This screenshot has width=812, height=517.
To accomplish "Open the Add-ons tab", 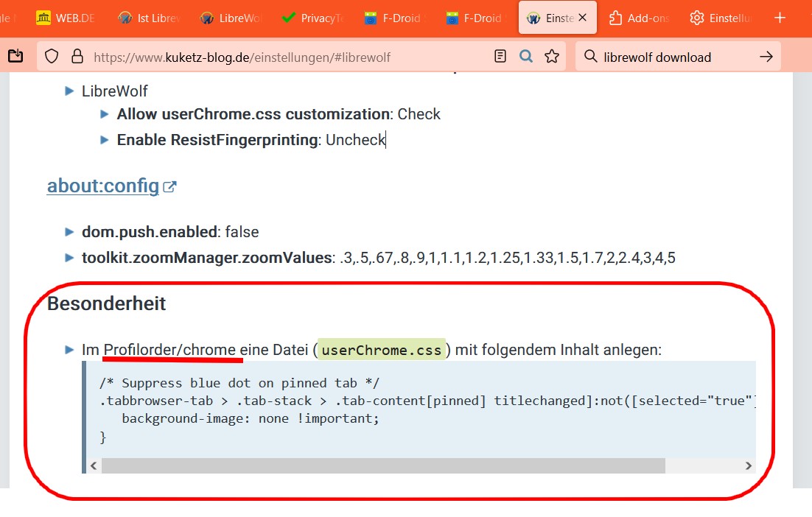I will (x=639, y=18).
